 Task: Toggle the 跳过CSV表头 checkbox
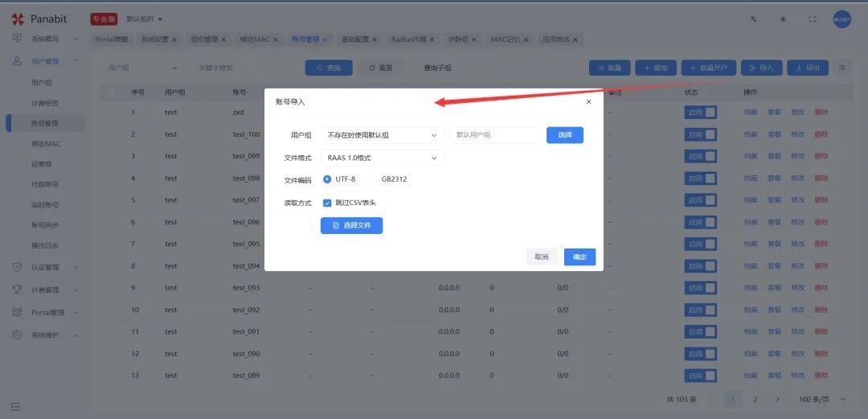click(x=327, y=203)
